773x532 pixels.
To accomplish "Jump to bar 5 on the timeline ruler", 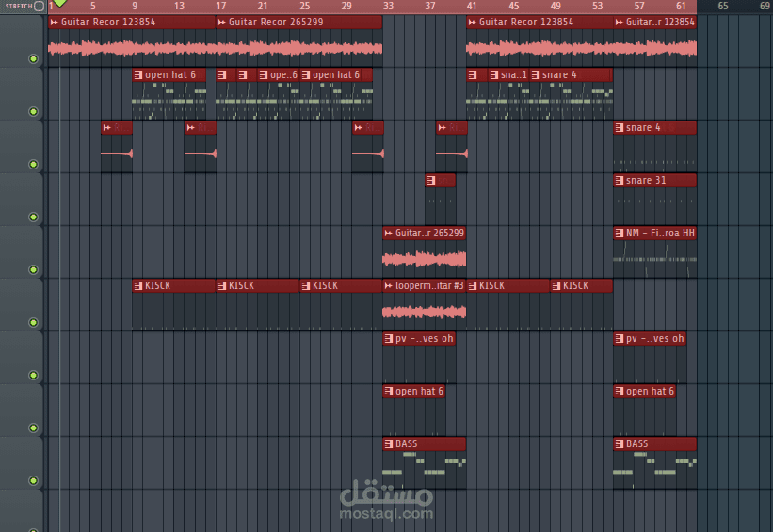I will coord(92,7).
